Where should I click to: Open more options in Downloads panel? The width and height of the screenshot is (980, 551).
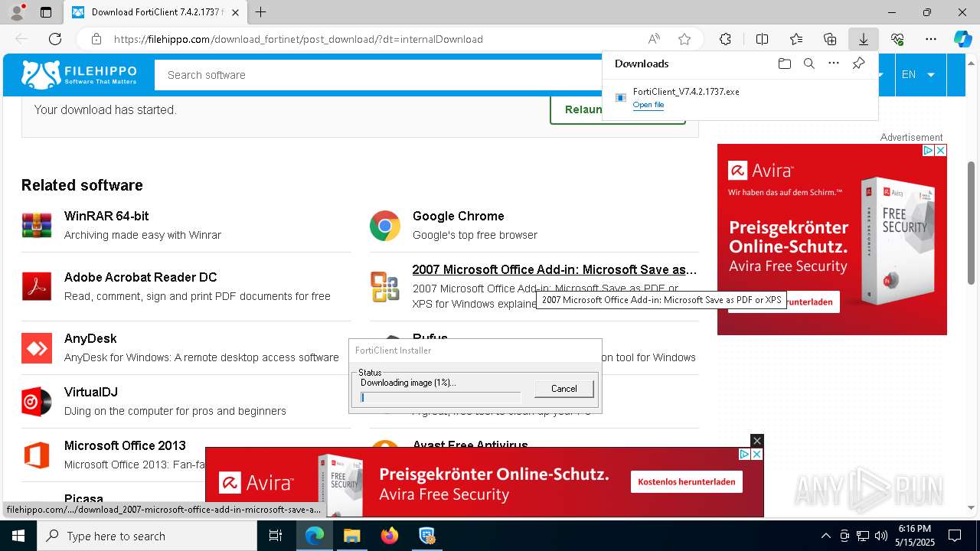[x=834, y=64]
